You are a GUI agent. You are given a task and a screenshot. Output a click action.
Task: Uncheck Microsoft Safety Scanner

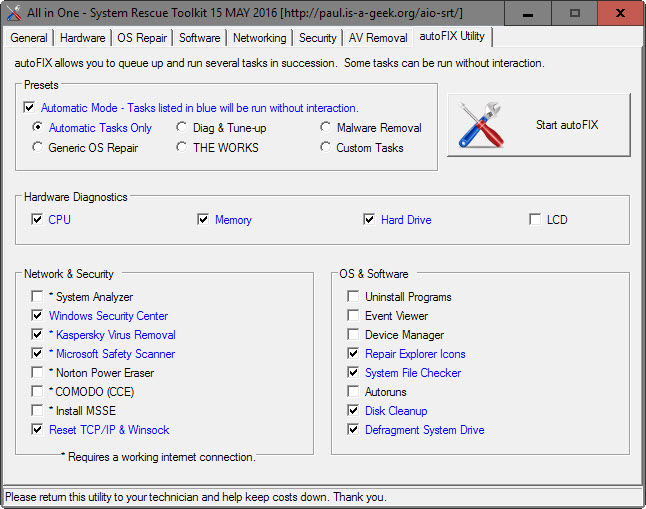click(37, 353)
